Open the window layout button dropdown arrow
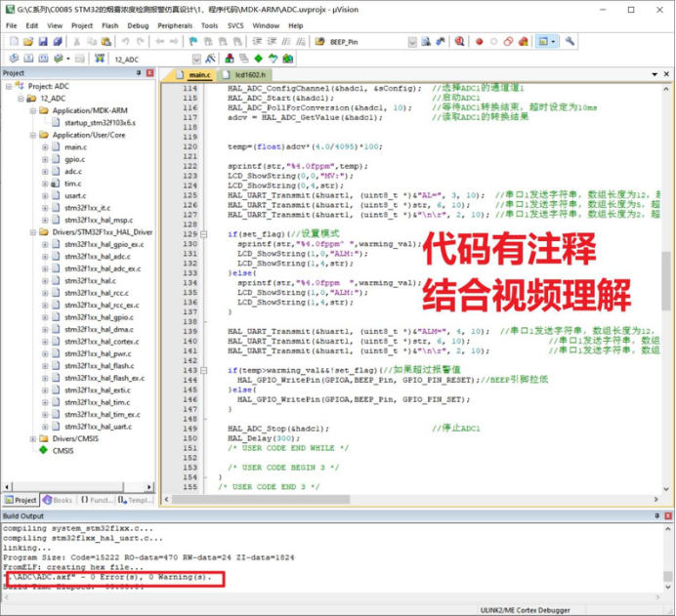The image size is (676, 616). (553, 41)
